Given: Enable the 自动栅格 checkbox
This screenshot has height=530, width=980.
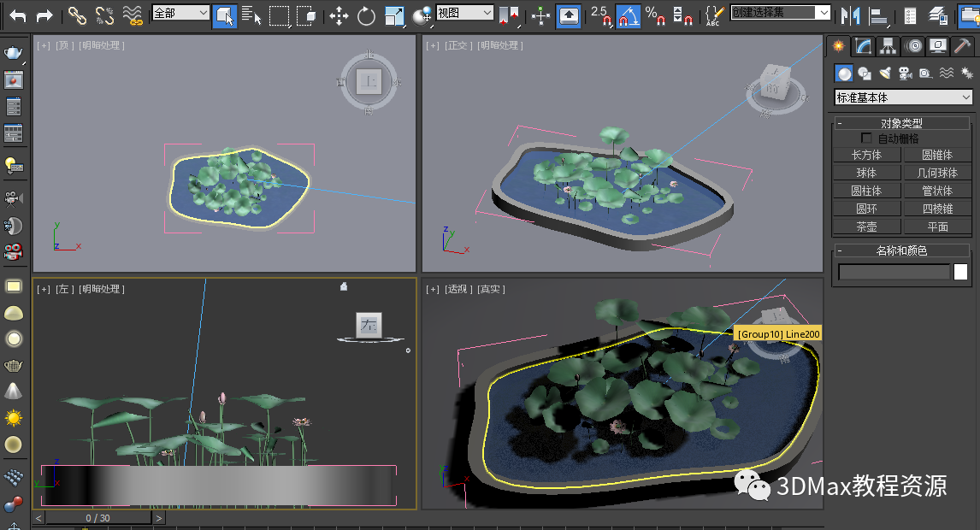Looking at the screenshot, I should pos(866,138).
